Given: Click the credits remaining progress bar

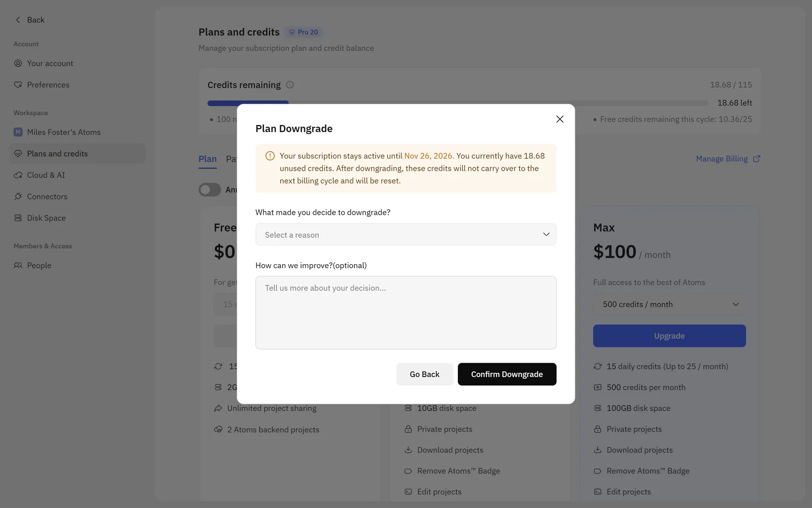Looking at the screenshot, I should tap(457, 103).
